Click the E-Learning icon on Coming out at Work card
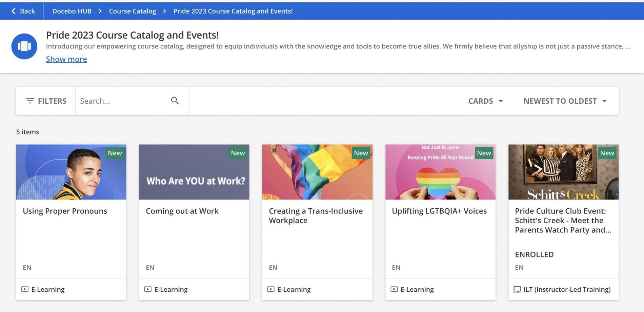The width and height of the screenshot is (644, 312). coord(148,289)
